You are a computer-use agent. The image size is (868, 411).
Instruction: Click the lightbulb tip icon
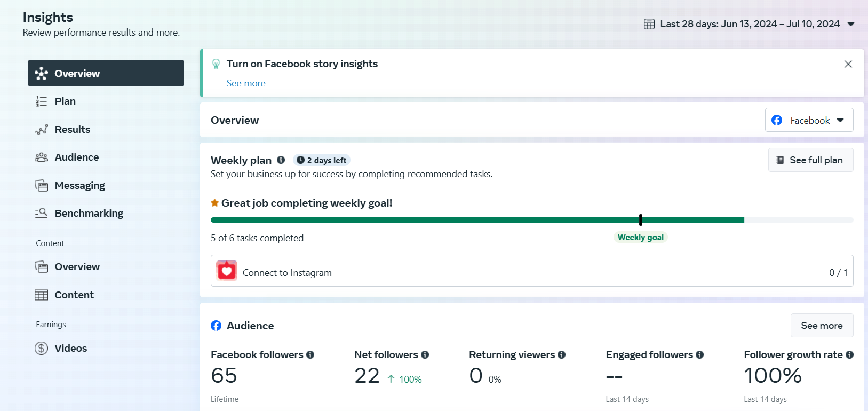pyautogui.click(x=216, y=64)
